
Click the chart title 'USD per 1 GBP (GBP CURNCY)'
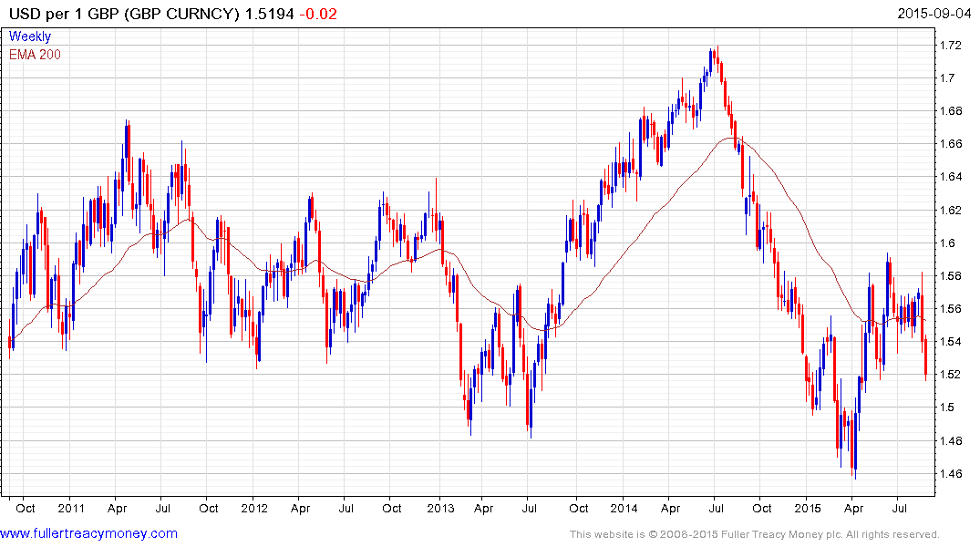[124, 14]
